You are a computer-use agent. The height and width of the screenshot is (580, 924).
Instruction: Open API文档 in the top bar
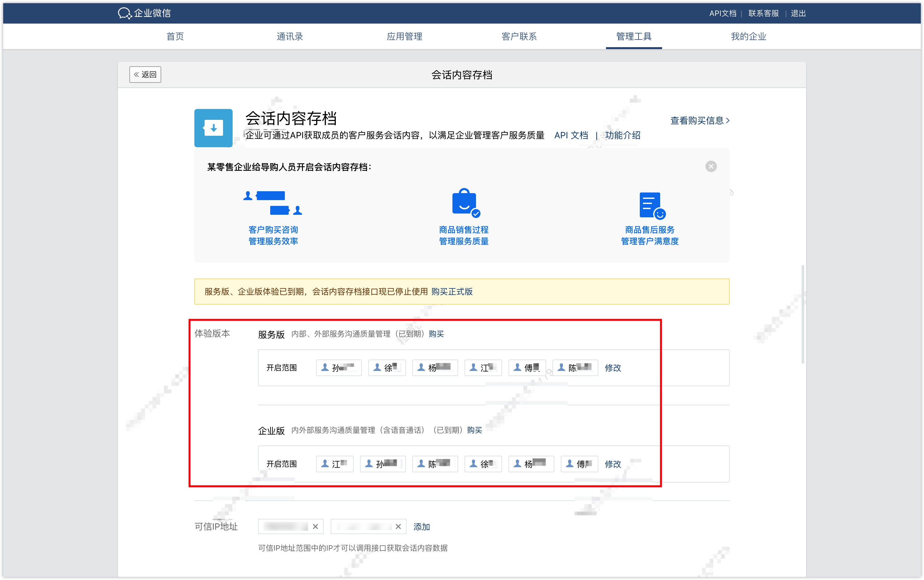click(x=722, y=13)
